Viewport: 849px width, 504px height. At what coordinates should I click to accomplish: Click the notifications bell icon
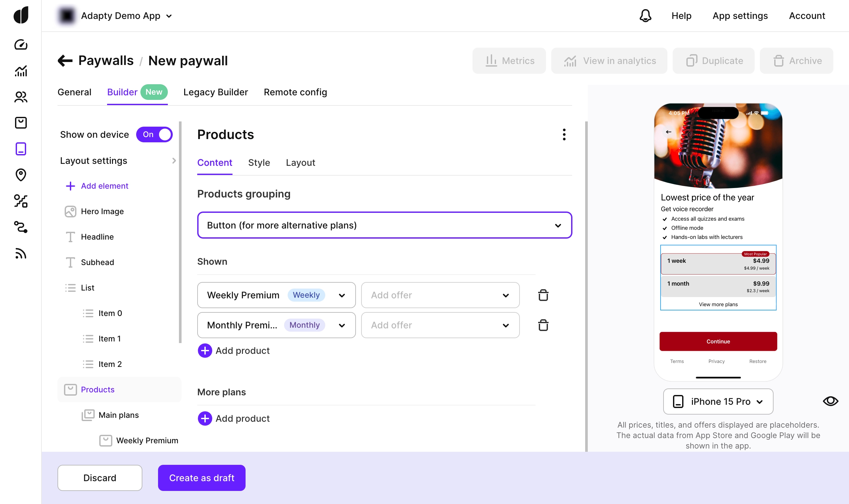pyautogui.click(x=645, y=16)
